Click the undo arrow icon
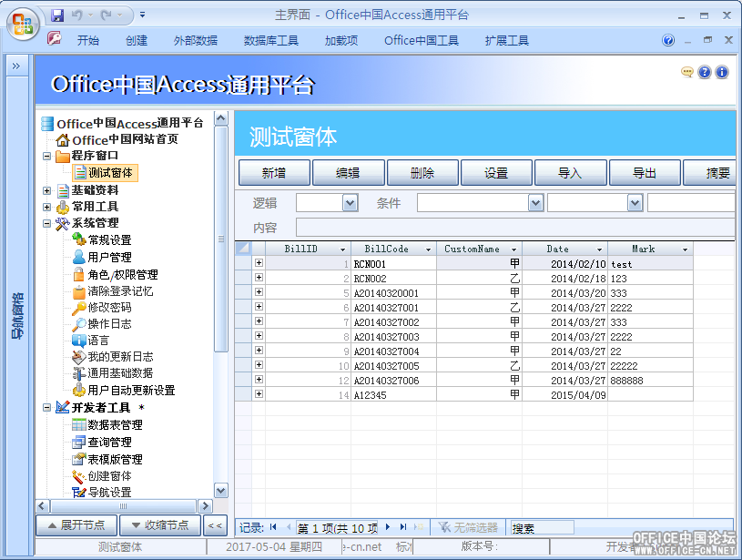The width and height of the screenshot is (742, 560). pos(76,15)
